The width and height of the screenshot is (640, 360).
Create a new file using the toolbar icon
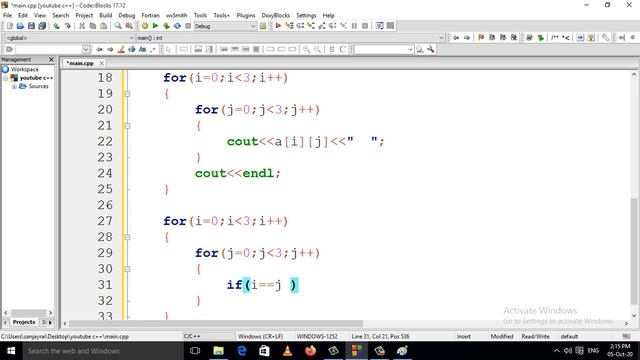coord(9,26)
